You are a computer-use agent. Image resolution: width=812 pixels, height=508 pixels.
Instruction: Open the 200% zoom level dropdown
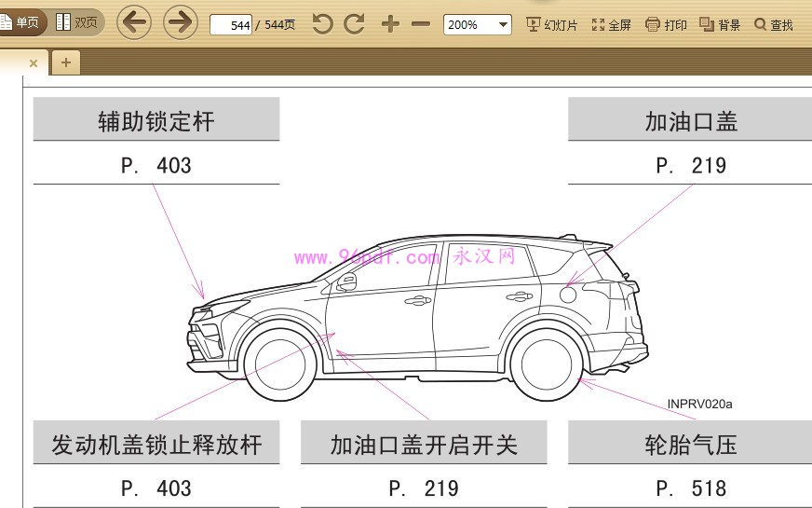(x=478, y=24)
